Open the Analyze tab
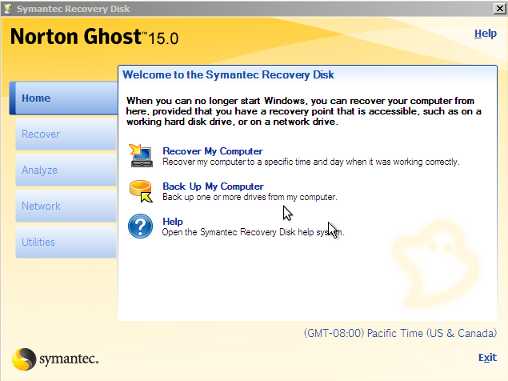The width and height of the screenshot is (508, 381). [66, 170]
